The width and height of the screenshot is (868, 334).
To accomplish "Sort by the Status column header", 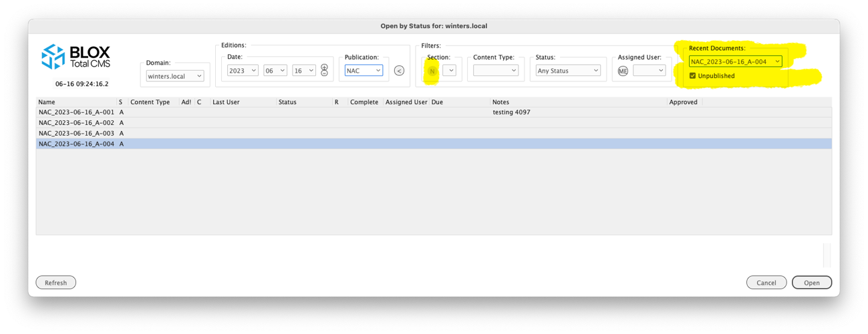I will [305, 102].
